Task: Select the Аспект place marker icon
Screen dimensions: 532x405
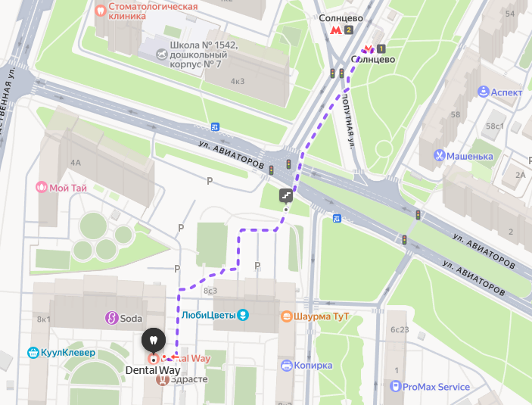Action: 483,92
